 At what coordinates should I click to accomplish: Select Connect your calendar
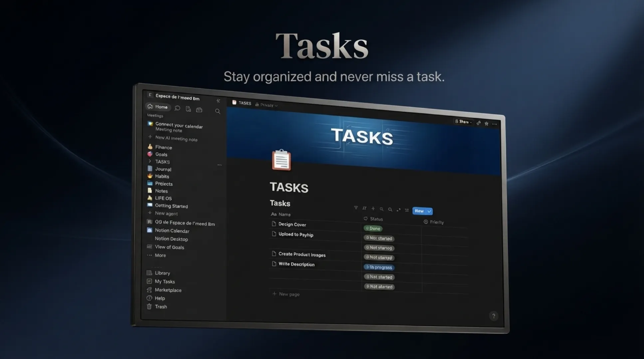[x=179, y=125]
